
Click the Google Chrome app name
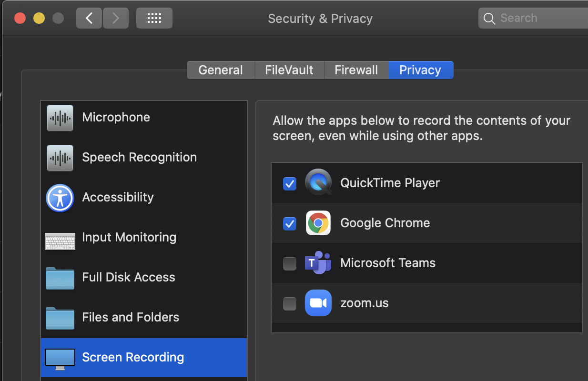pos(385,223)
